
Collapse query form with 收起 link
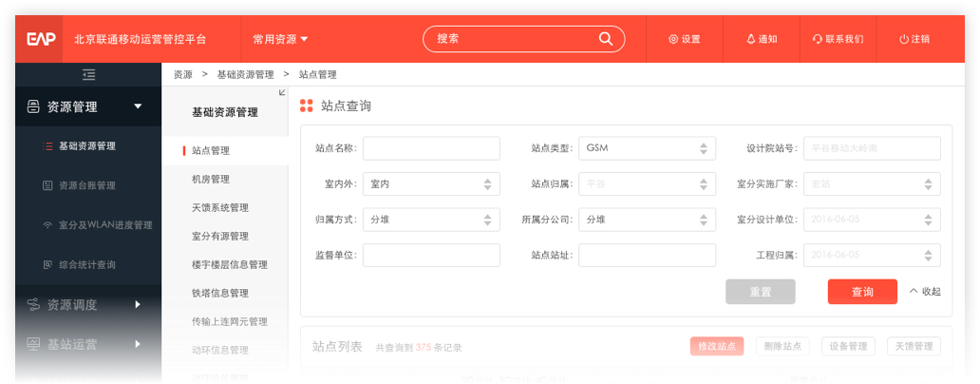925,292
